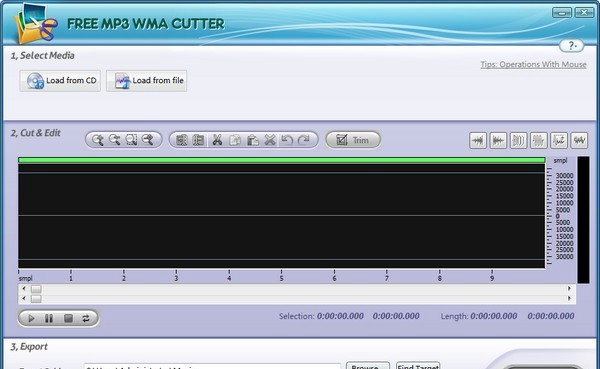Click the delete X icon
This screenshot has height=369, width=600.
coord(270,140)
